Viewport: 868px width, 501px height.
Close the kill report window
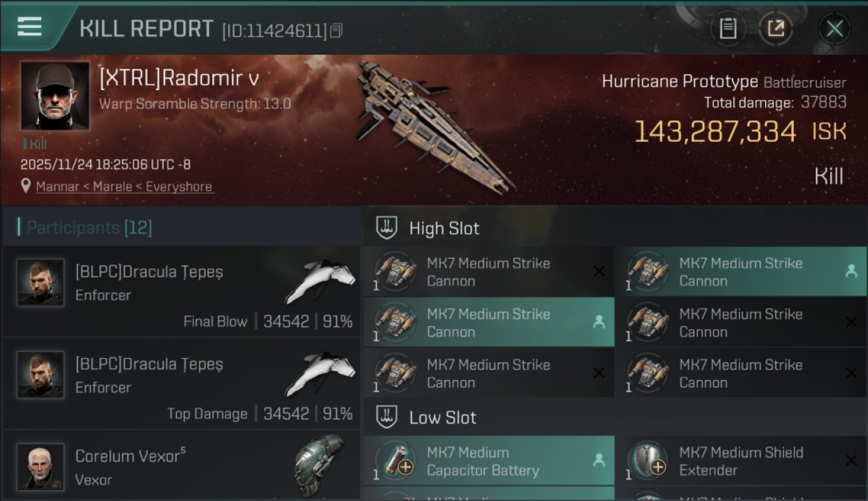834,29
